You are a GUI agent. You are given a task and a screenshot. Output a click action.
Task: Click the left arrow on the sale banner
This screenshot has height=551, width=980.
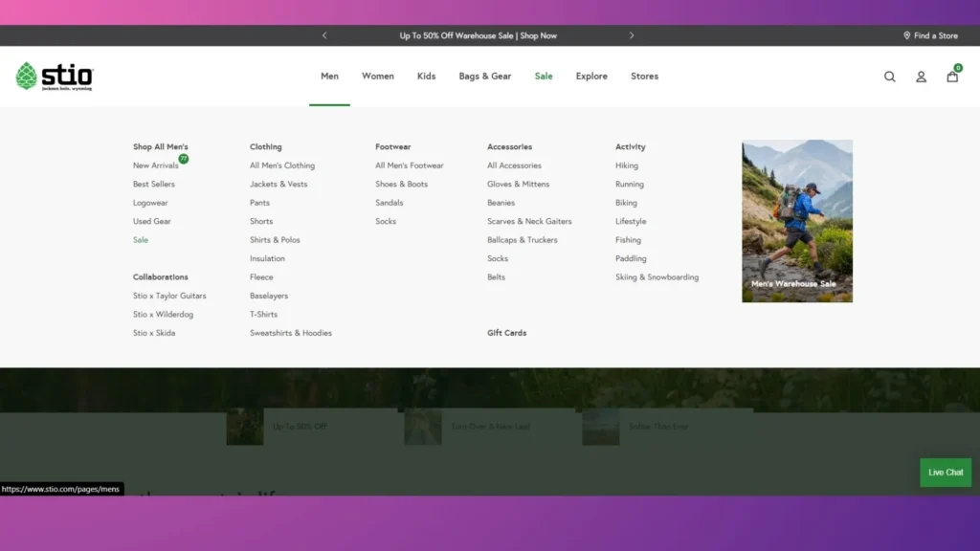tap(324, 35)
